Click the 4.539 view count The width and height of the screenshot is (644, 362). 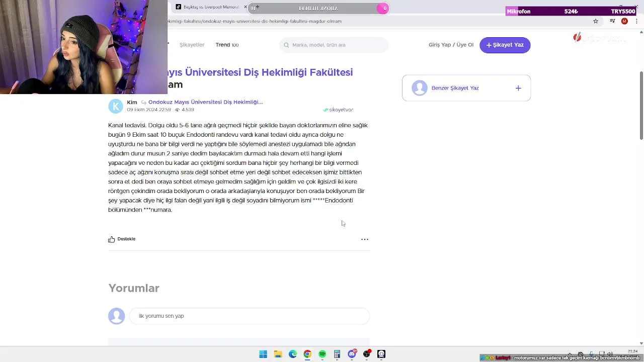(x=188, y=110)
